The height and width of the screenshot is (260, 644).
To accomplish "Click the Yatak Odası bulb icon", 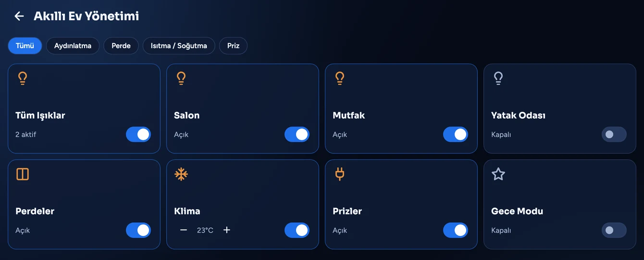I will [x=498, y=78].
